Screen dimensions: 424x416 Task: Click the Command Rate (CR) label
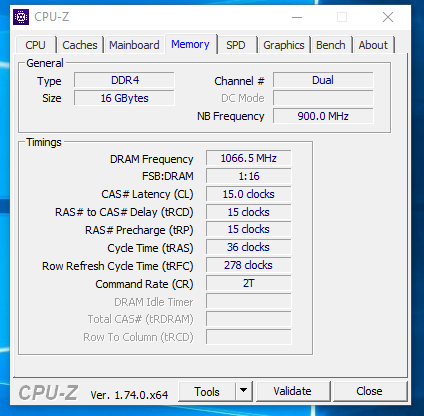point(144,284)
